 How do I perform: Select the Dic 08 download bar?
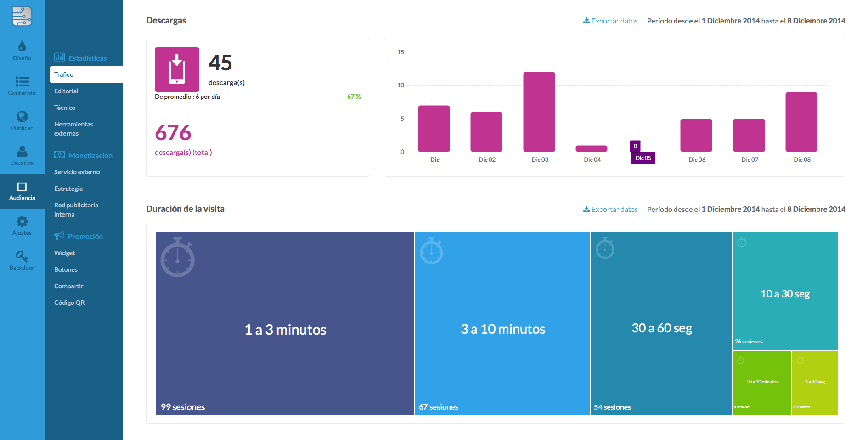point(801,122)
